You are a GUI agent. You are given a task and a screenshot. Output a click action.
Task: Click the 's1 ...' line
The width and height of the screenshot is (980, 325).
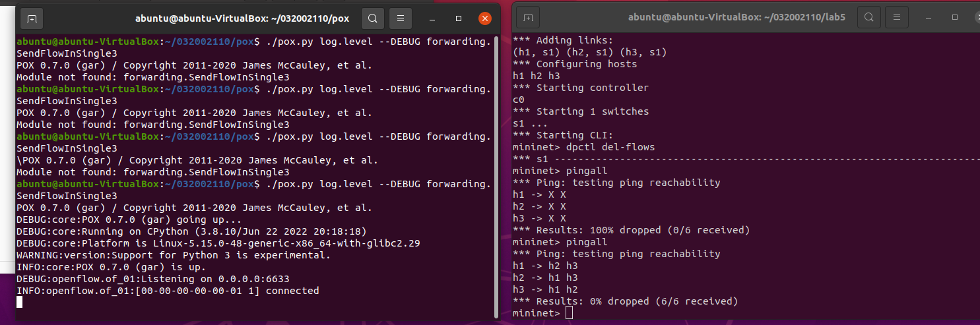531,124
